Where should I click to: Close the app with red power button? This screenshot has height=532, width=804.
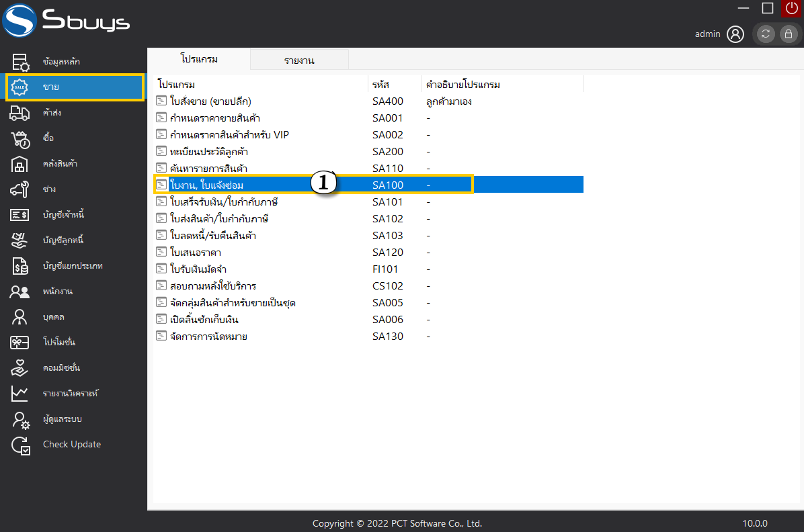click(x=792, y=8)
